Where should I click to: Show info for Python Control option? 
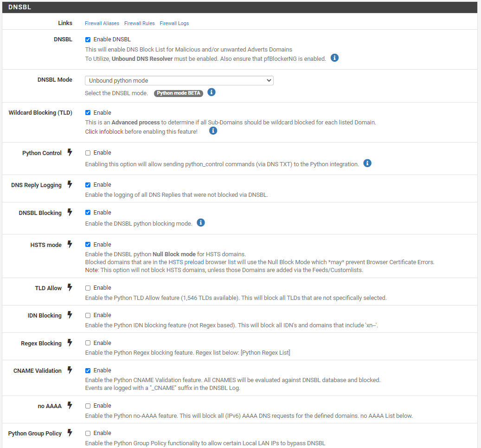coord(367,163)
